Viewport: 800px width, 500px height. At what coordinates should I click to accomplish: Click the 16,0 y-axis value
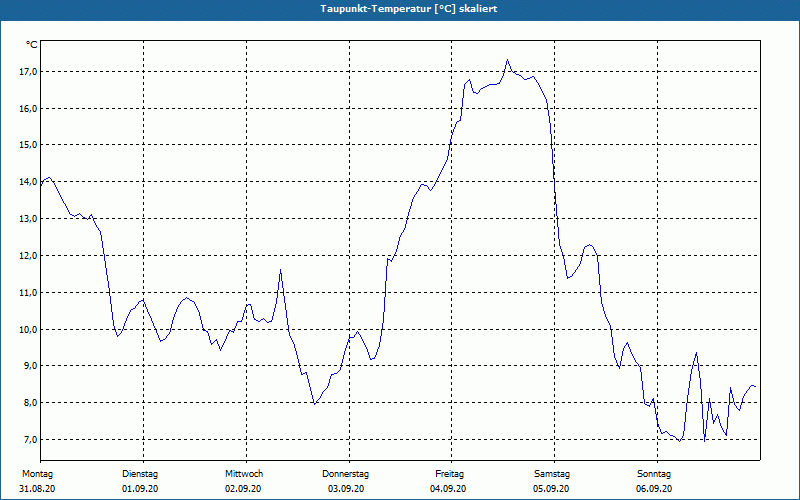(x=28, y=108)
